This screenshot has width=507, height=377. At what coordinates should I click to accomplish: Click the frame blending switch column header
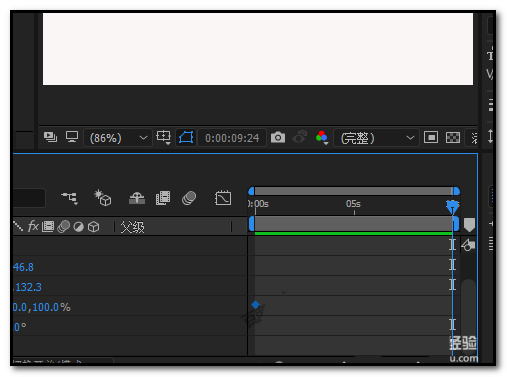pyautogui.click(x=48, y=227)
